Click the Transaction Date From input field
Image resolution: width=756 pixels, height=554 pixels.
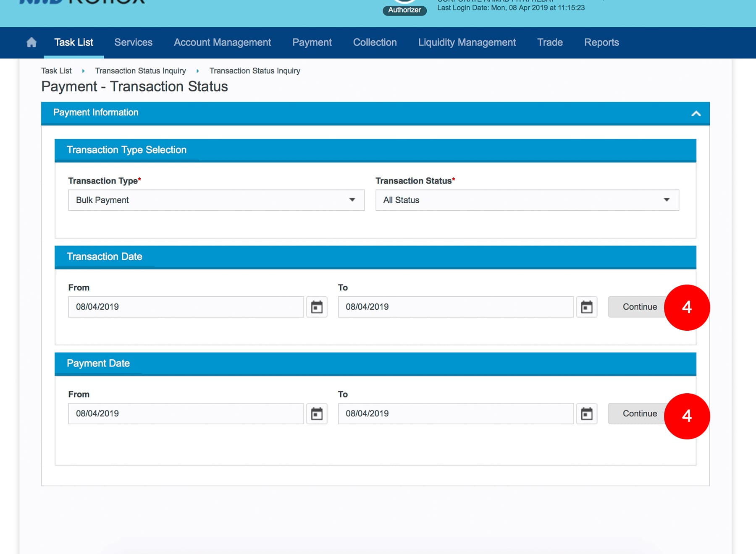186,307
